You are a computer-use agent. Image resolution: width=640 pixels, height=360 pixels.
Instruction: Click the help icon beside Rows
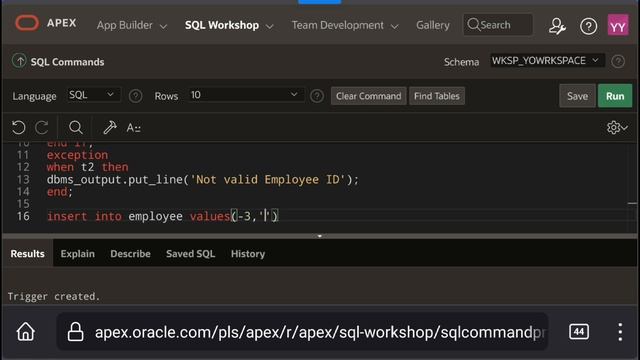pyautogui.click(x=317, y=96)
